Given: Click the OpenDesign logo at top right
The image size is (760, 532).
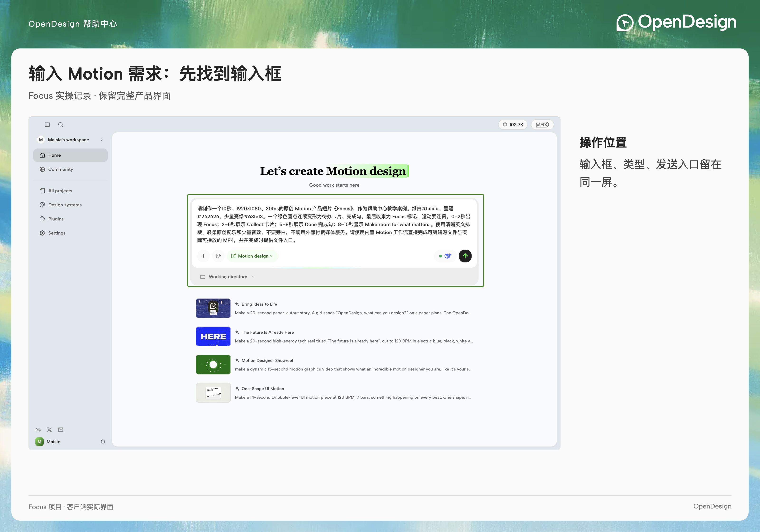Looking at the screenshot, I should [676, 23].
